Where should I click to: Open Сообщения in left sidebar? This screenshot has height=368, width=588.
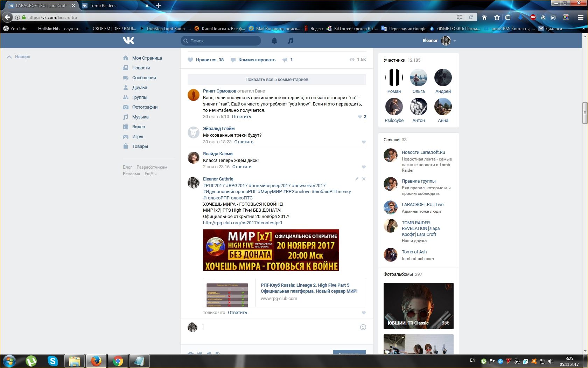point(144,78)
